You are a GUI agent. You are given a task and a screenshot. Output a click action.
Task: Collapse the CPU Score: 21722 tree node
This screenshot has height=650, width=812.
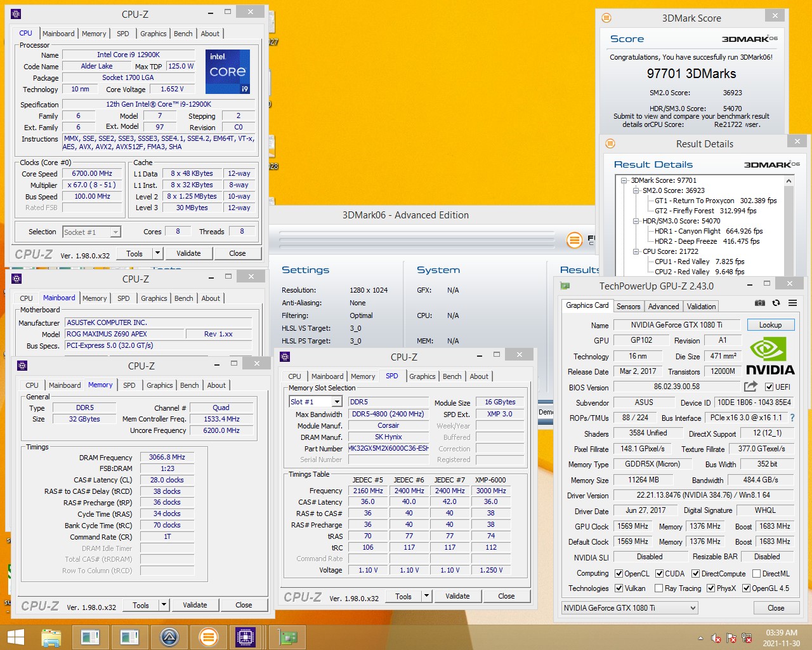click(636, 251)
